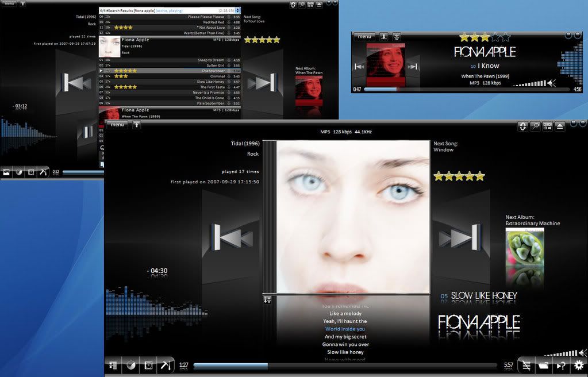Select "Waltz (Better Than Fine)" in the playlist

(170, 33)
